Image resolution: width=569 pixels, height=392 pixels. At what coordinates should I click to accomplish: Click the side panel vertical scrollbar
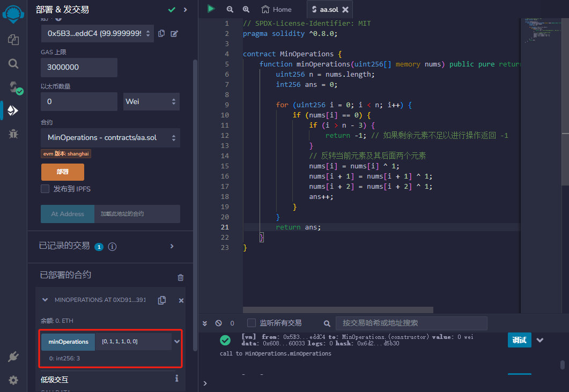tap(195, 205)
